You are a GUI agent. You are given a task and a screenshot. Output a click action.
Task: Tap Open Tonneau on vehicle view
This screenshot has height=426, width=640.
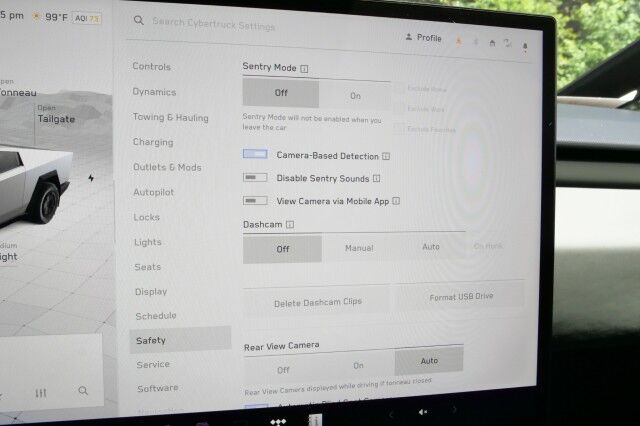click(x=18, y=88)
